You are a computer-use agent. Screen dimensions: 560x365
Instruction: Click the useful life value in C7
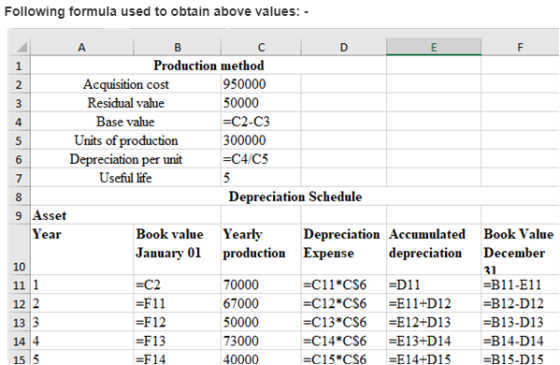pos(261,178)
